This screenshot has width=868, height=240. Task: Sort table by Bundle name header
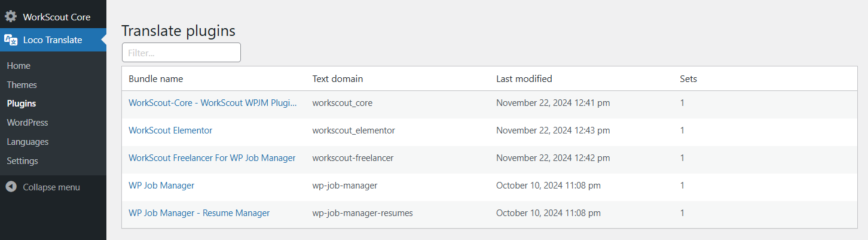156,79
